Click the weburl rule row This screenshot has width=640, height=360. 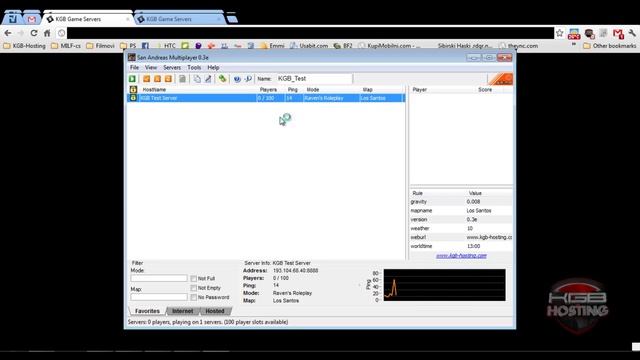461,237
